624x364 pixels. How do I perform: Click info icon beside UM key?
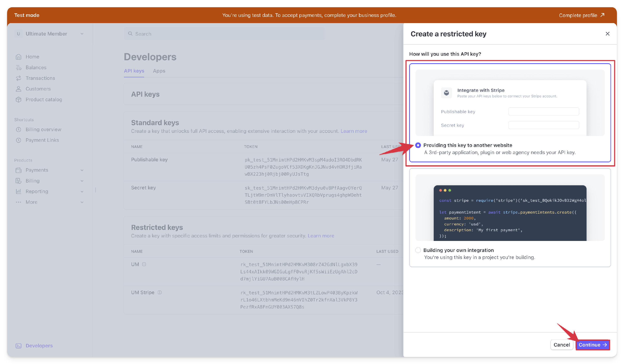point(144,264)
